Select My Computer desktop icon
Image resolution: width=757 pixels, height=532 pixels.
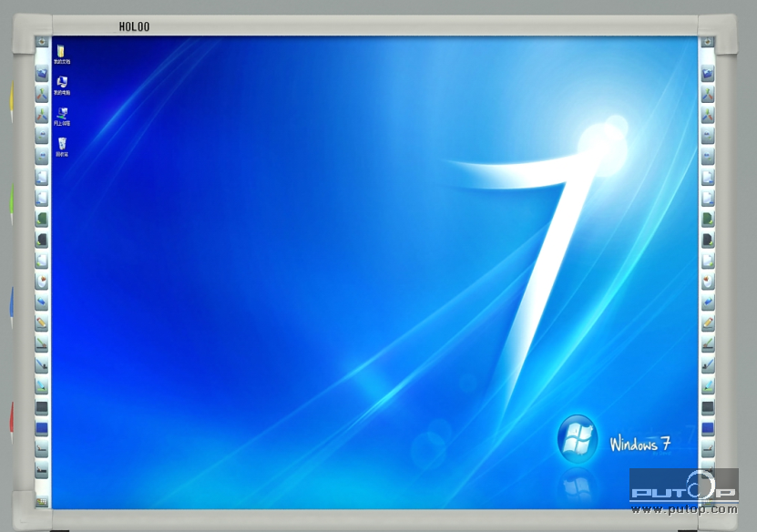[x=61, y=86]
